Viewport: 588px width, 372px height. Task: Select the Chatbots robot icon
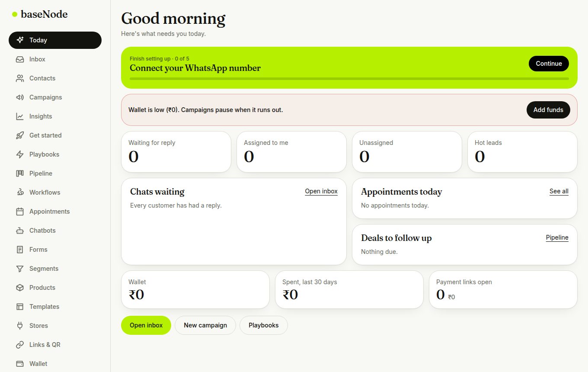pos(20,231)
